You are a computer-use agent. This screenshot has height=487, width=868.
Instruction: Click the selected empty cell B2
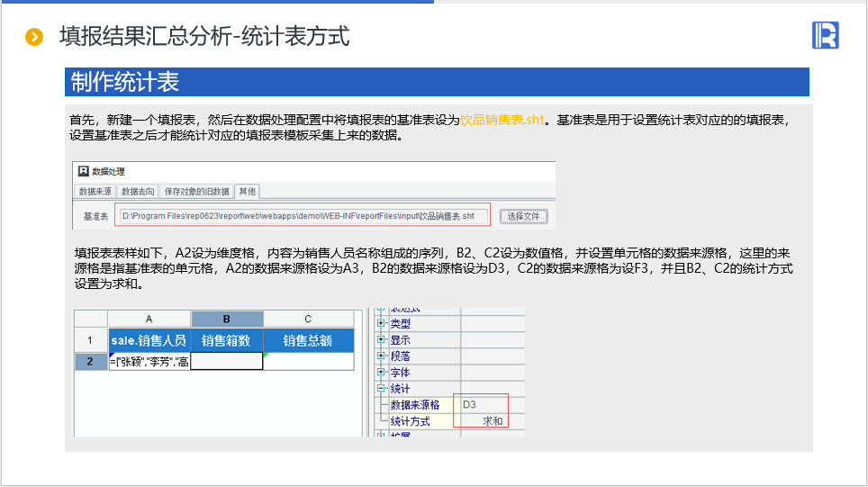(226, 361)
